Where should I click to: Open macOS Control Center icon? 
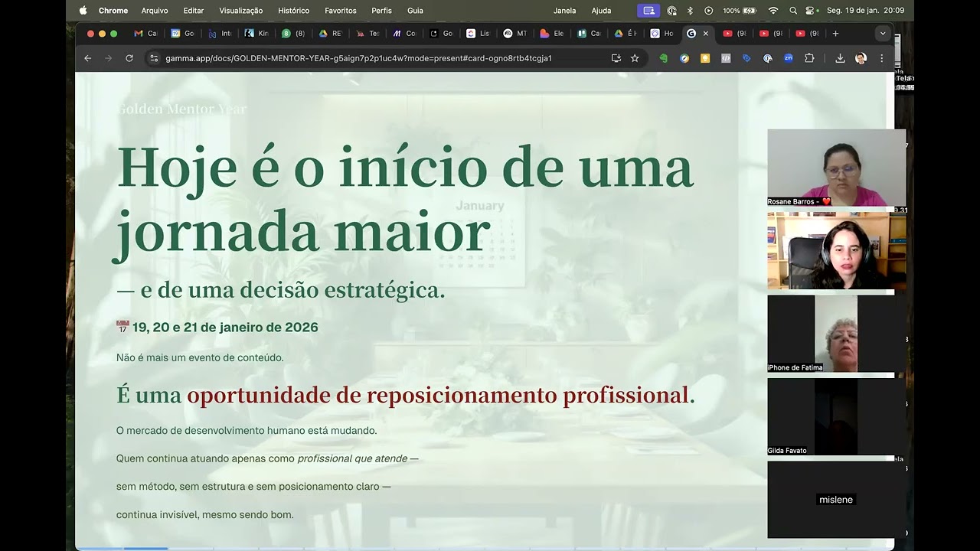click(812, 11)
